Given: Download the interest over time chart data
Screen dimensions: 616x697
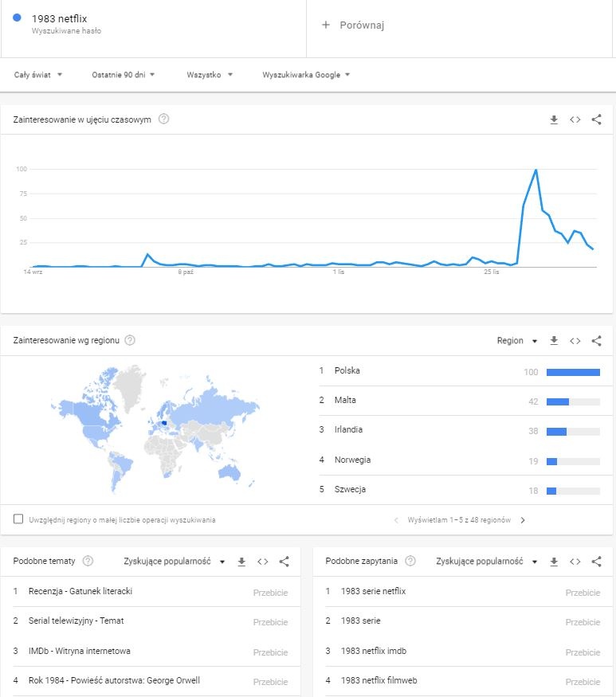Looking at the screenshot, I should [554, 119].
